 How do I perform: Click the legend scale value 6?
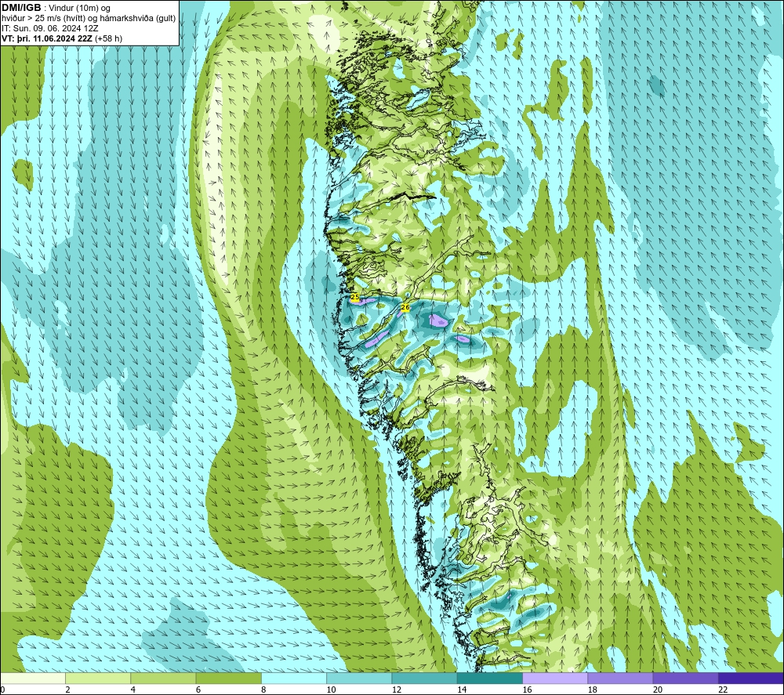(198, 690)
